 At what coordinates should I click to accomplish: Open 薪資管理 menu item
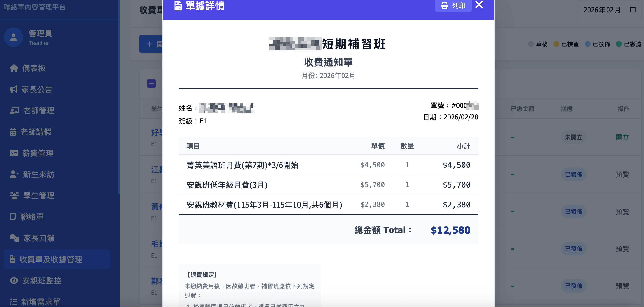click(x=57, y=153)
